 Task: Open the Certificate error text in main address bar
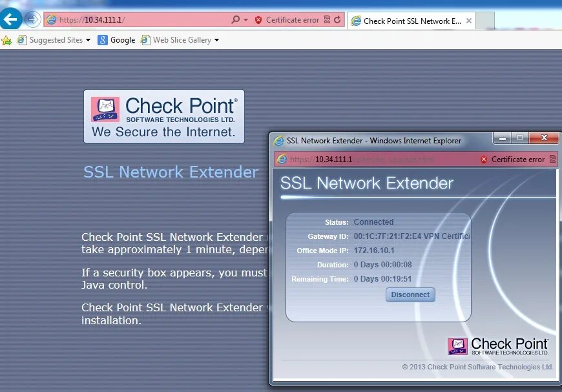[x=293, y=20]
